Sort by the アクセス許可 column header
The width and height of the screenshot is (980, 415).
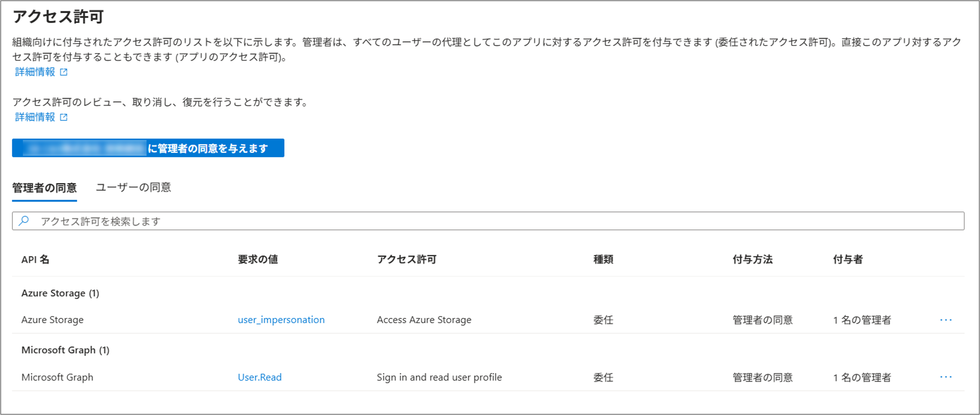pos(406,259)
